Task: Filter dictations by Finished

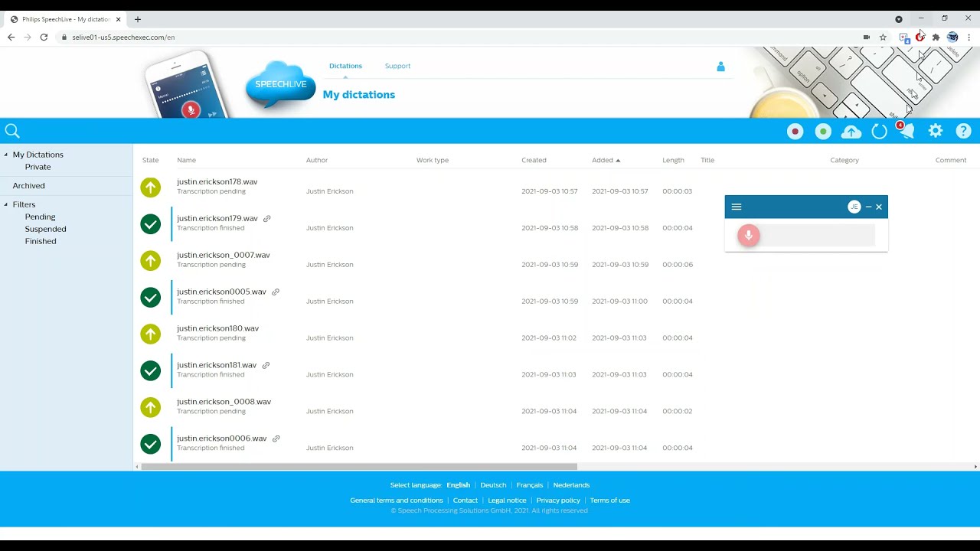Action: tap(41, 241)
